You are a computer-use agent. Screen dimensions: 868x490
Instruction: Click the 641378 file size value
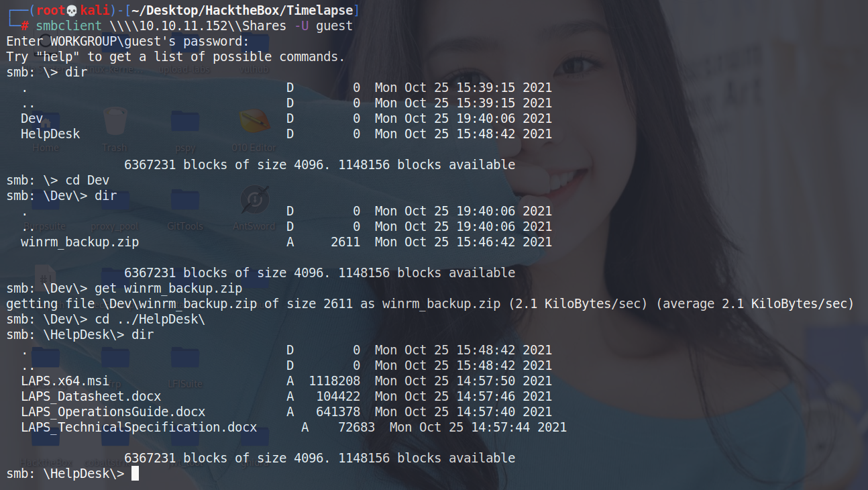pos(338,412)
